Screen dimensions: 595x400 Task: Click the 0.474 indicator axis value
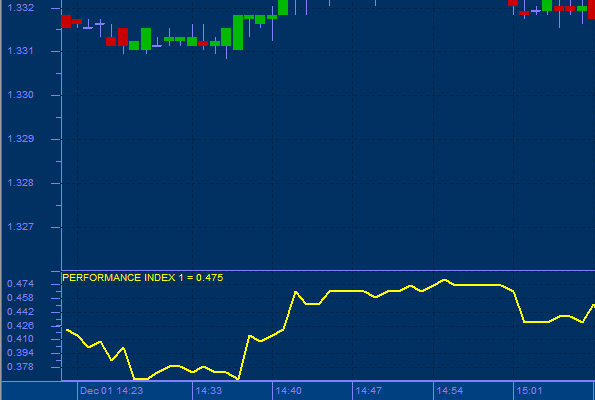click(x=20, y=283)
